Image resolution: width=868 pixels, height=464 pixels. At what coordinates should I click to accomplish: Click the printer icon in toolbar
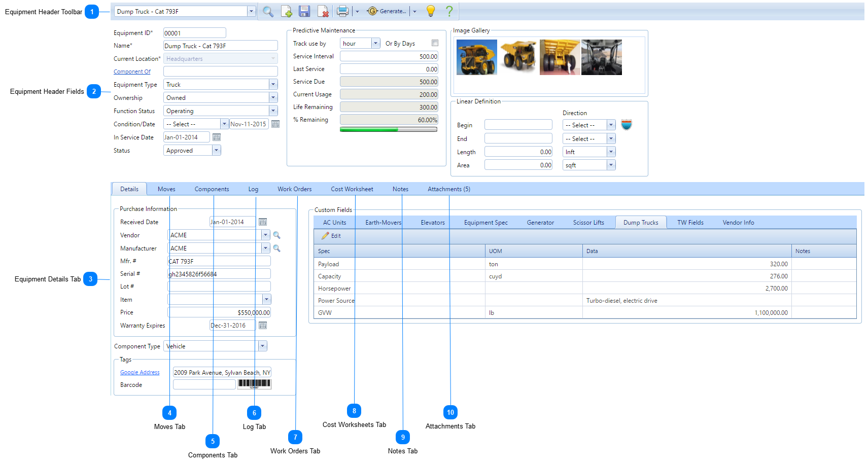[343, 11]
